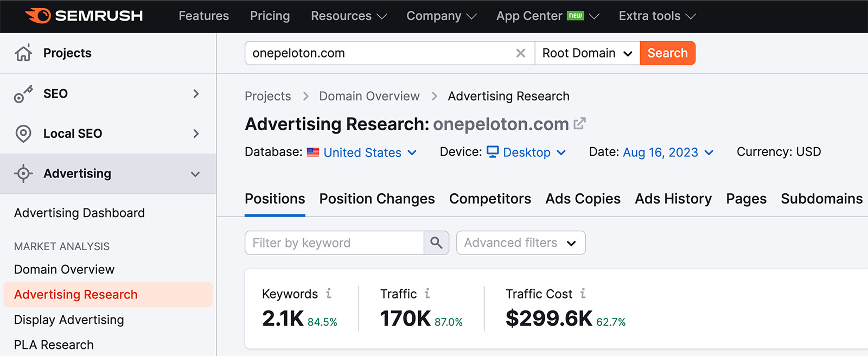Viewport: 868px width, 356px height.
Task: Click the Desktop monitor icon
Action: 493,152
